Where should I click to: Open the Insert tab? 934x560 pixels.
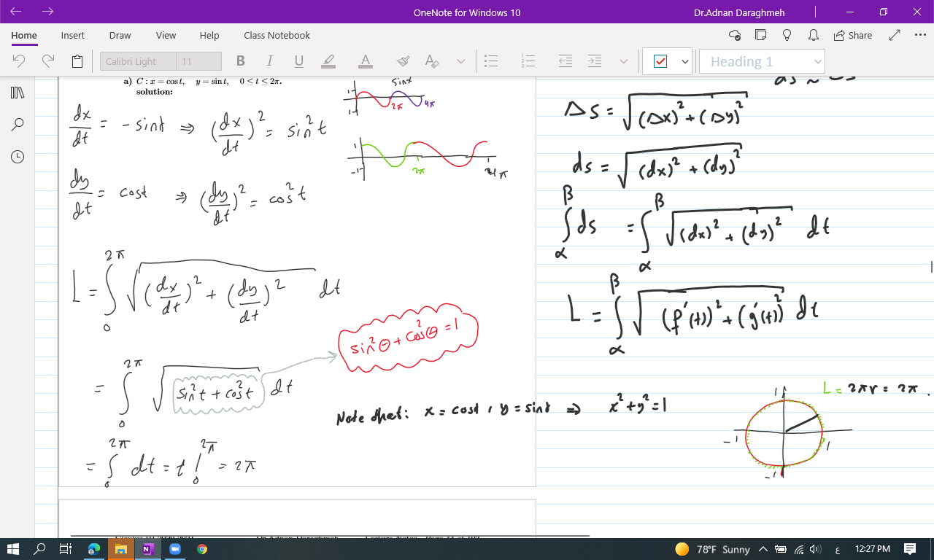72,35
